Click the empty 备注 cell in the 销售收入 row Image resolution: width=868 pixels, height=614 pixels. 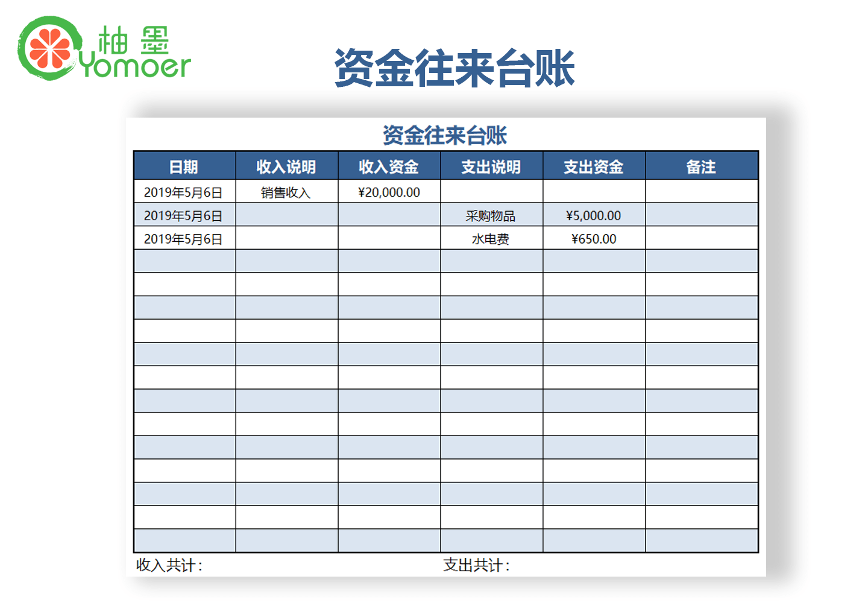point(702,192)
